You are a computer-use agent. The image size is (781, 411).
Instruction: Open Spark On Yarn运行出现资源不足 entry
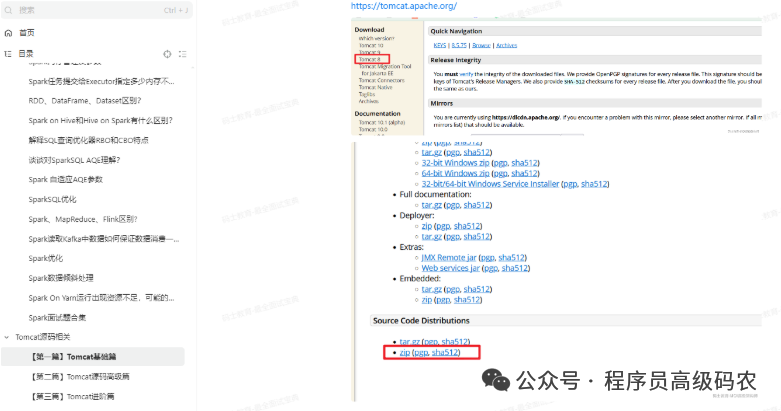(101, 298)
